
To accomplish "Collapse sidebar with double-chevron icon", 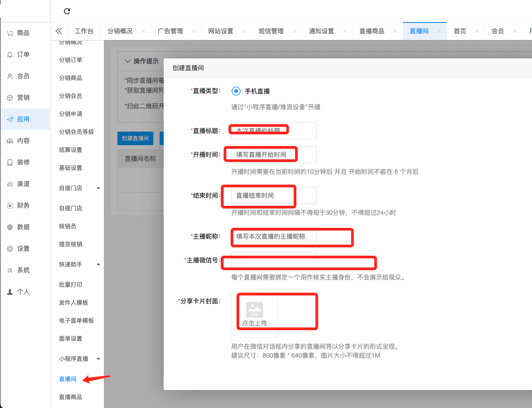I will (x=58, y=31).
